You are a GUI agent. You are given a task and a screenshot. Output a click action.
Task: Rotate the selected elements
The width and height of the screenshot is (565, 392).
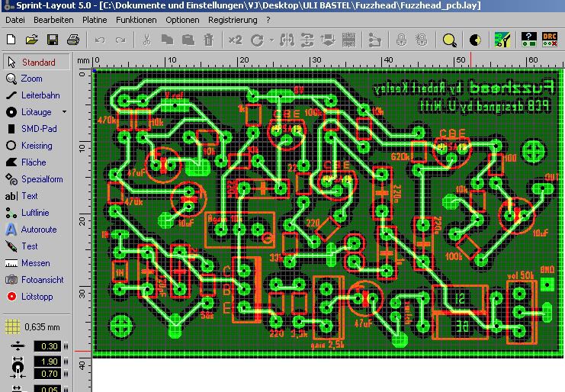pyautogui.click(x=257, y=40)
